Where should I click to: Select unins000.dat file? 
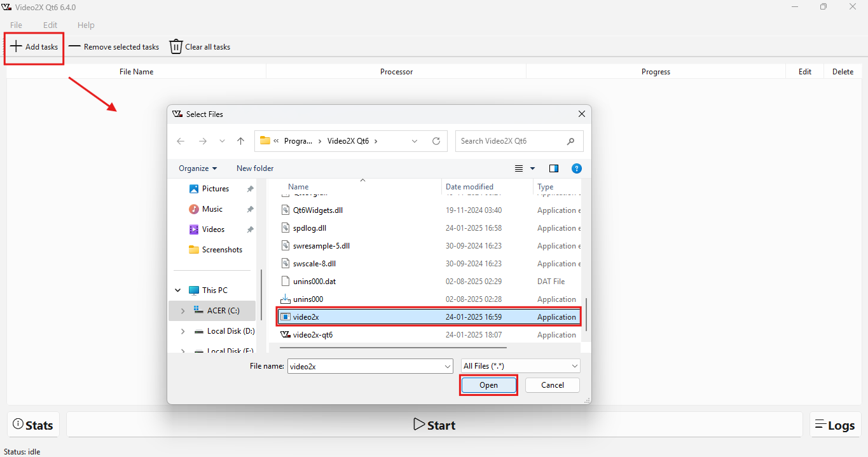[x=430, y=282]
